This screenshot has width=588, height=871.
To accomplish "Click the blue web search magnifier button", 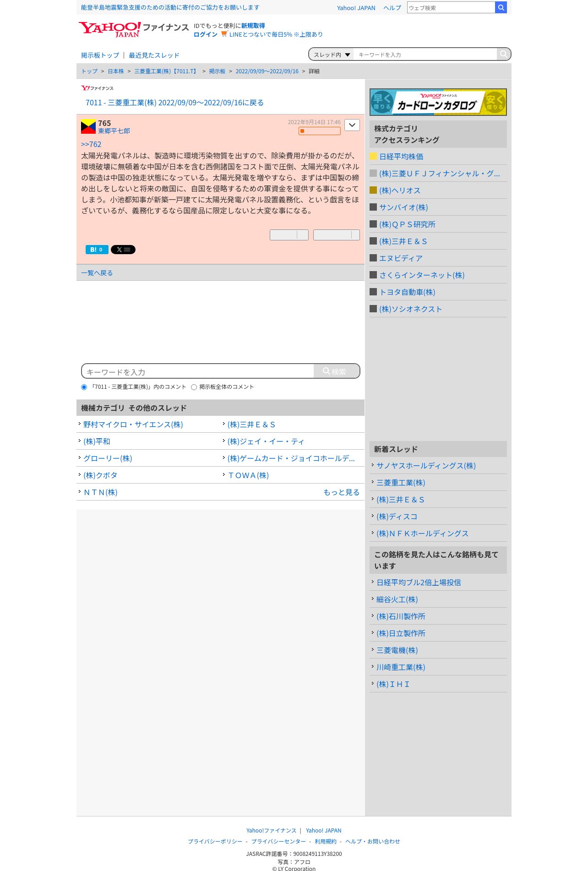I will 501,7.
